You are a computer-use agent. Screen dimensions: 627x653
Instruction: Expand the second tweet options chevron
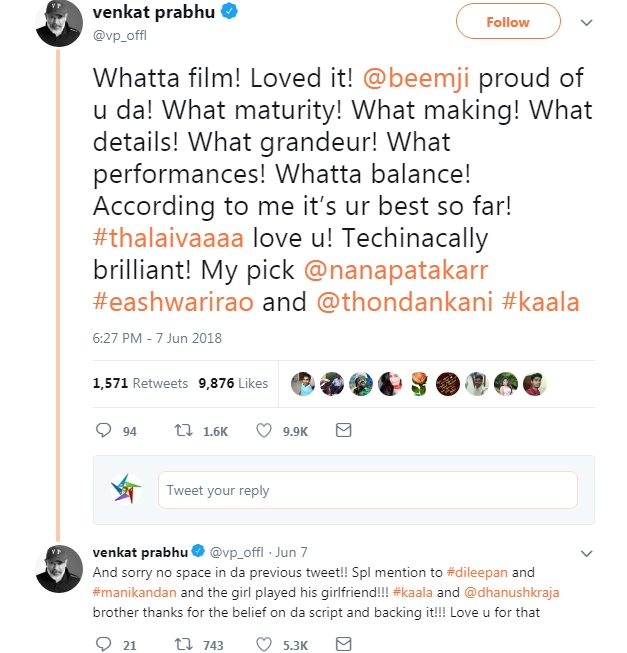click(586, 552)
